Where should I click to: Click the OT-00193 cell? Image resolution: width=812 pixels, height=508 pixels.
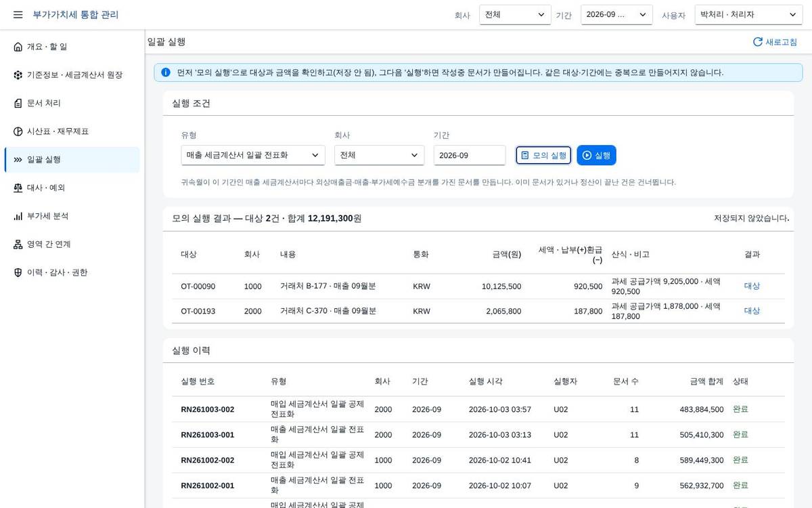click(198, 311)
